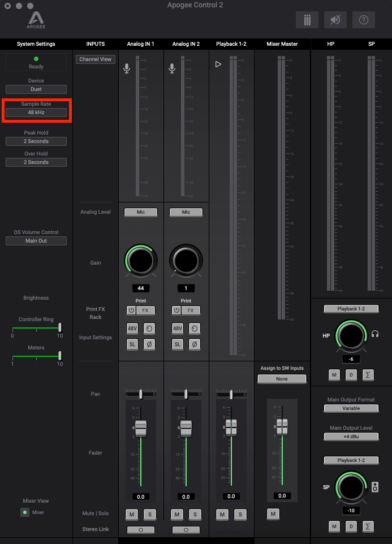
Task: Click the headphone icon beside HP knob
Action: 375,334
